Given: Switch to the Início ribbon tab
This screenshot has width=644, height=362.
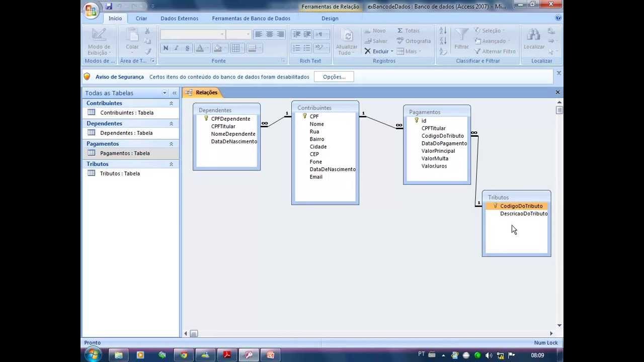Looking at the screenshot, I should coord(115,19).
